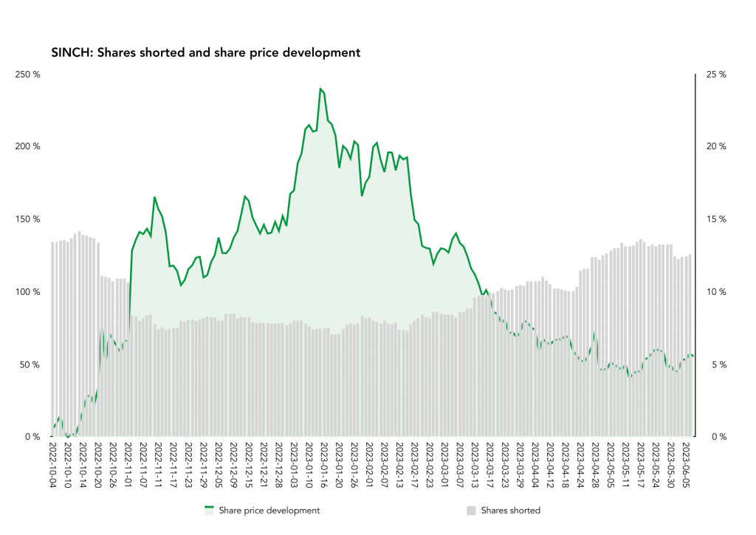Image resolution: width=756 pixels, height=535 pixels.
Task: Pick the 2023-03-17 date label
Action: pos(490,465)
